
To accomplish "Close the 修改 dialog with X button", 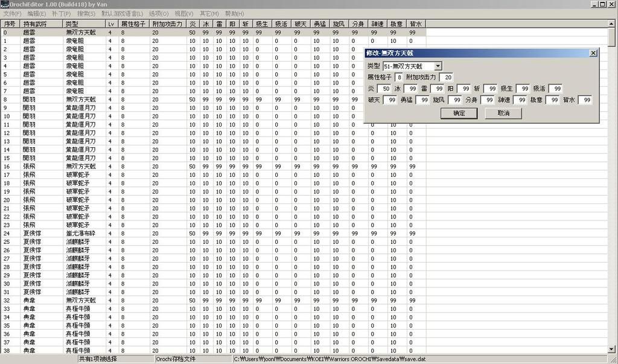I will tap(593, 53).
